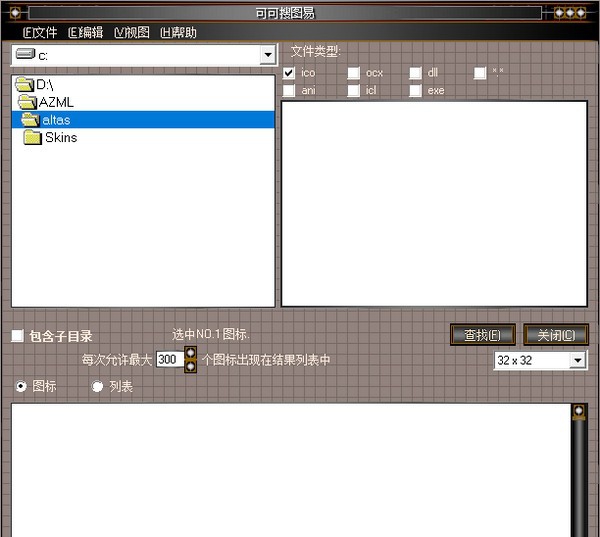The height and width of the screenshot is (537, 600).
Task: Increase max icons with spinner up arrow
Action: tap(191, 353)
